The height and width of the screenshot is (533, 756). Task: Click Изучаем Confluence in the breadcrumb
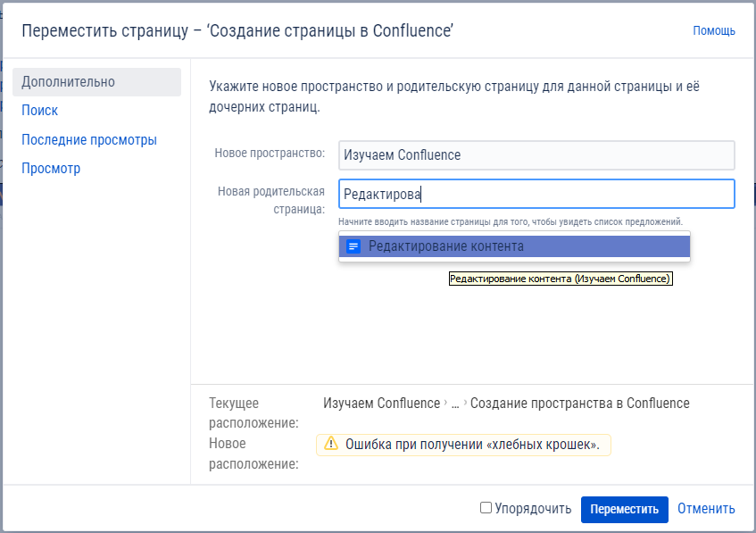click(x=382, y=404)
